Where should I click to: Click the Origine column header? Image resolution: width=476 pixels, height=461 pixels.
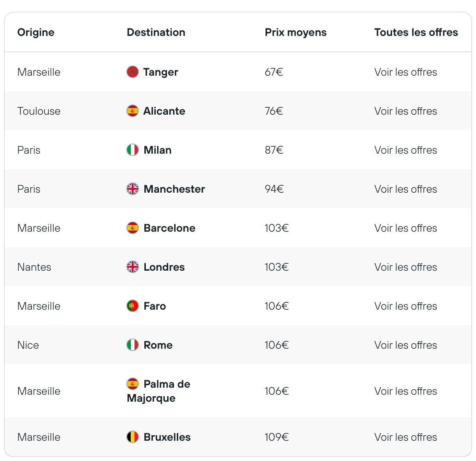[36, 32]
